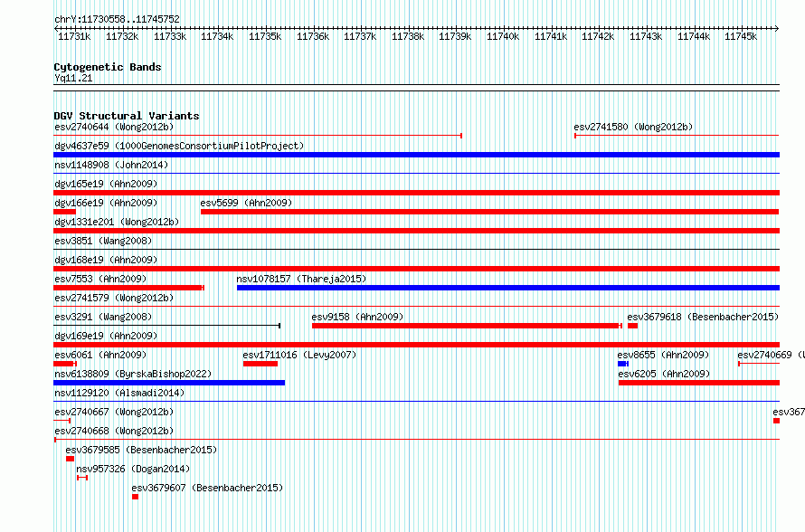Click the nsv957326 (Dogan2014) label
Screen dimensions: 805x532
point(133,469)
